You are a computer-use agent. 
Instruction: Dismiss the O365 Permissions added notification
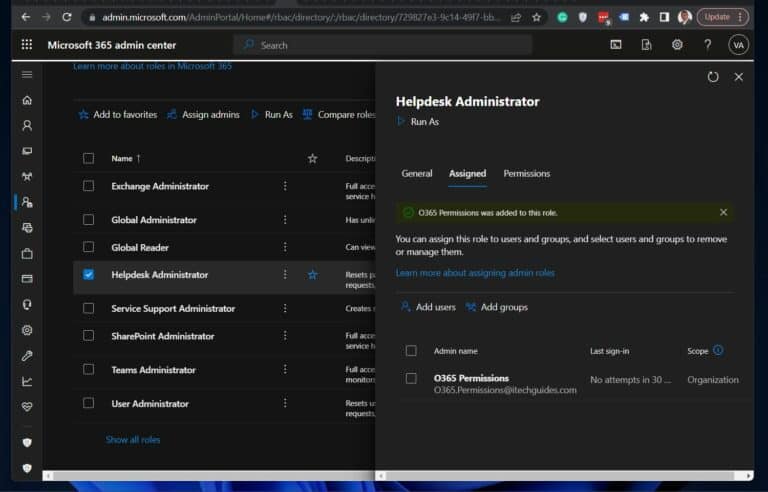point(723,212)
